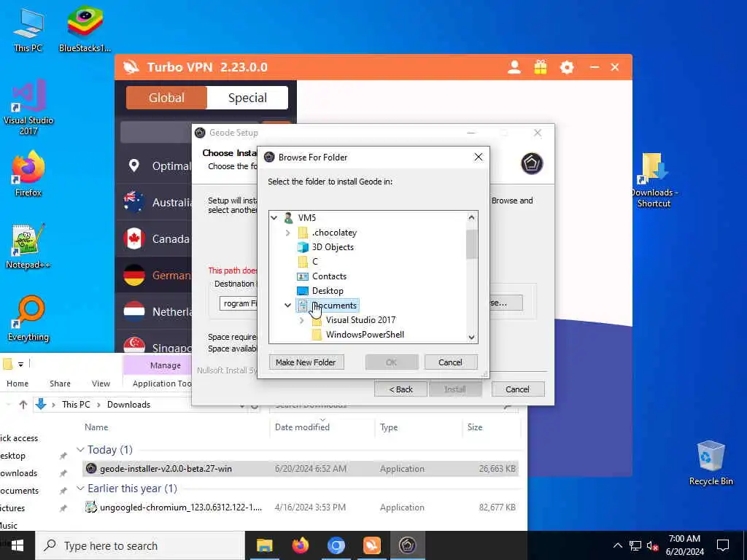Viewport: 747px width, 560px height.
Task: Open the View ribbon tab in Explorer
Action: [101, 384]
